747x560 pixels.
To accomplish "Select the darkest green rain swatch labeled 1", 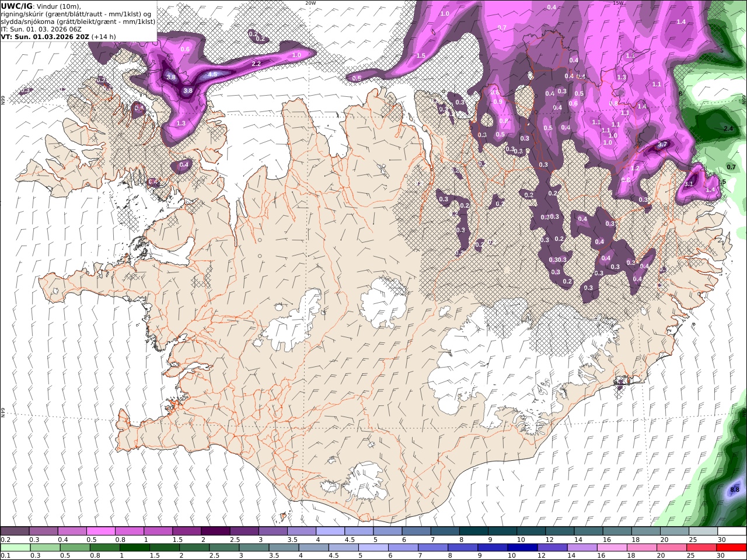I will pyautogui.click(x=134, y=548).
